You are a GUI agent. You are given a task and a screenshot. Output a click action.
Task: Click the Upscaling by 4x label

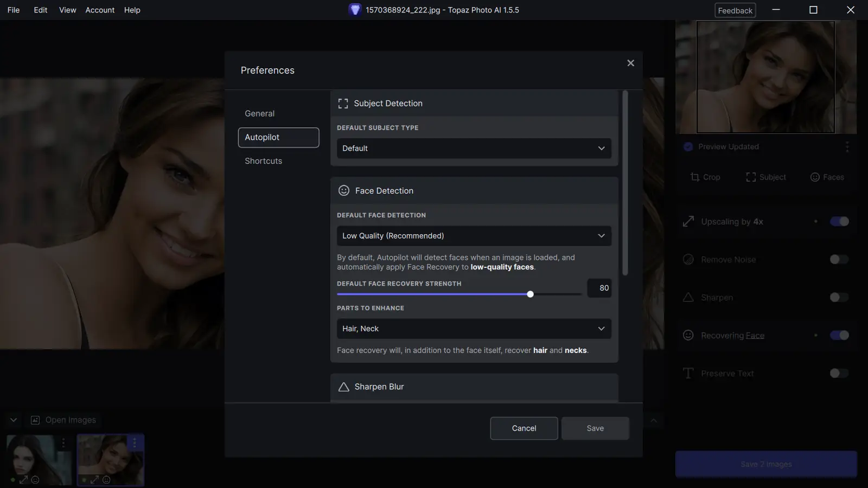tap(732, 222)
